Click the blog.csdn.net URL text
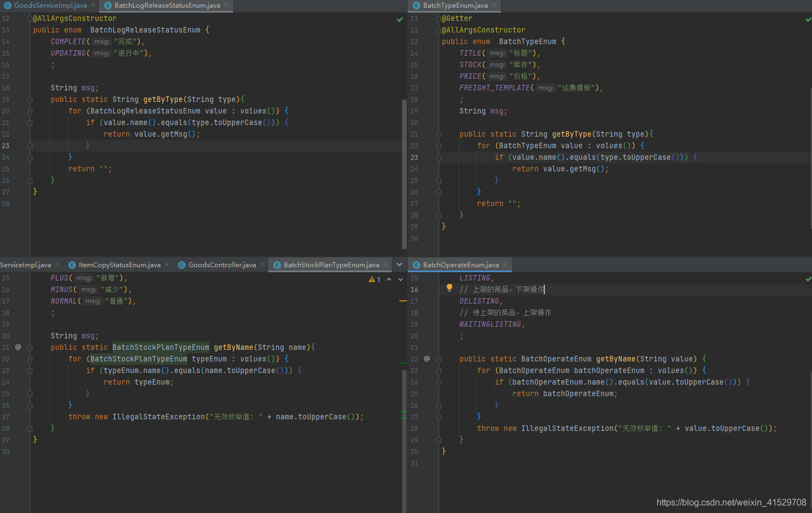 click(731, 503)
